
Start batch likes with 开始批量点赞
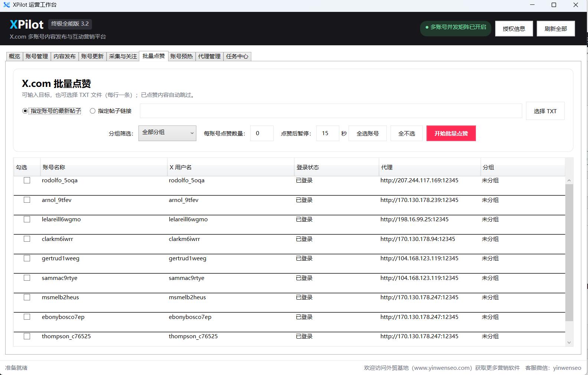[x=451, y=133]
